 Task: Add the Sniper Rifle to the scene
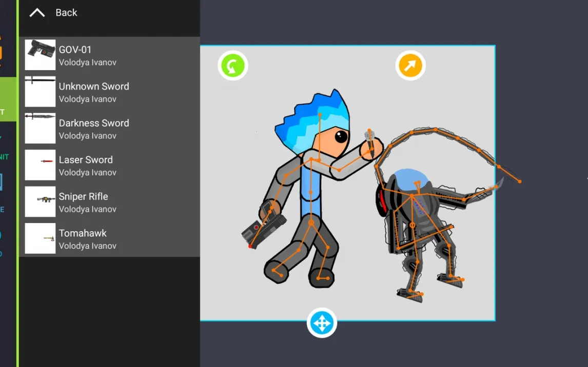(x=109, y=202)
